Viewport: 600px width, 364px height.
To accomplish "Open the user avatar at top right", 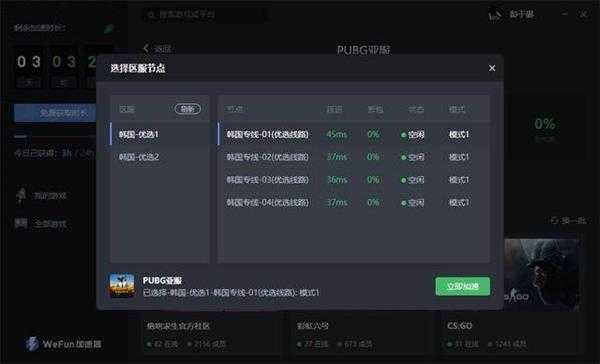I will (x=495, y=15).
